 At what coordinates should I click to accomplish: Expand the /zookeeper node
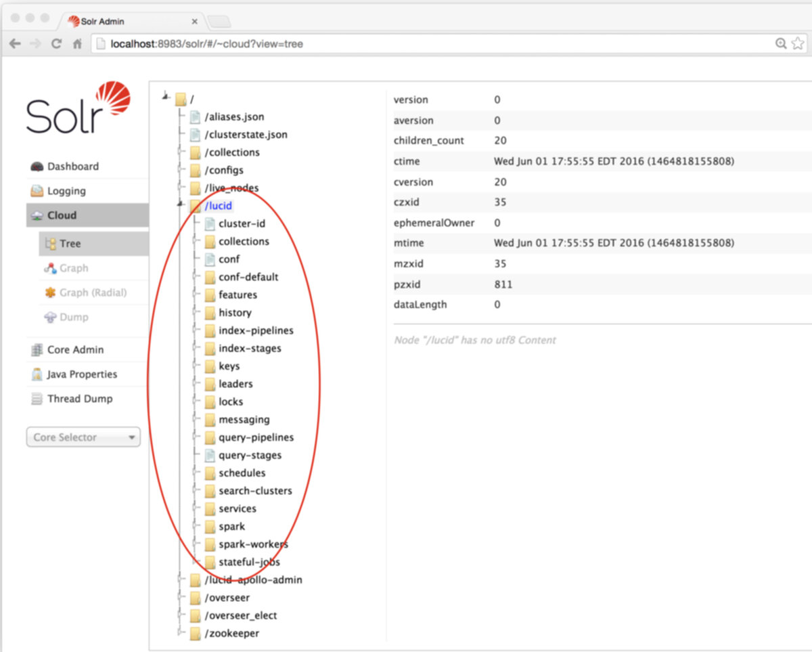pyautogui.click(x=180, y=632)
